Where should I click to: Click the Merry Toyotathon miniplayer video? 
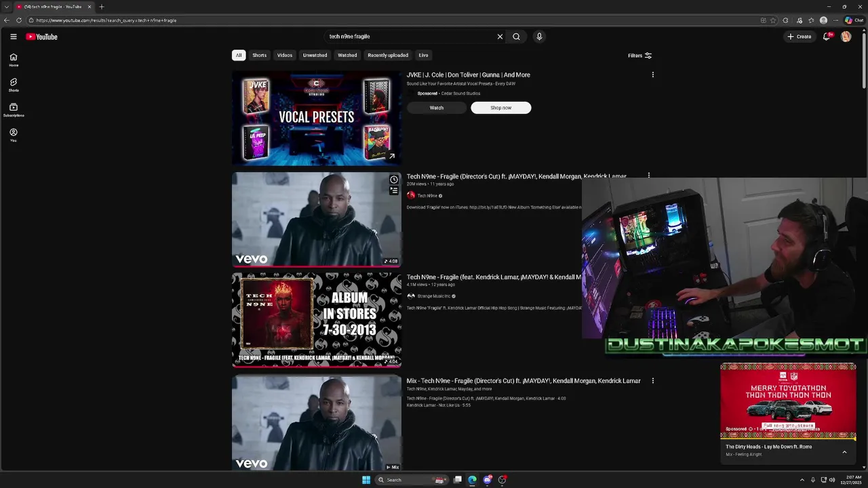pyautogui.click(x=788, y=401)
